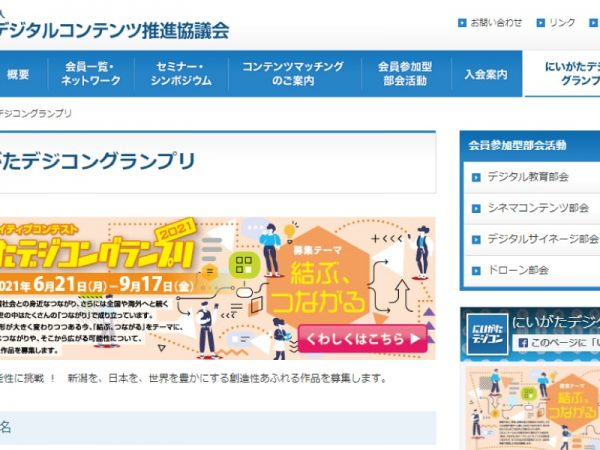Click arrow icon next to シネマコンテンツ部会
This screenshot has height=450, width=600.
tap(476, 209)
